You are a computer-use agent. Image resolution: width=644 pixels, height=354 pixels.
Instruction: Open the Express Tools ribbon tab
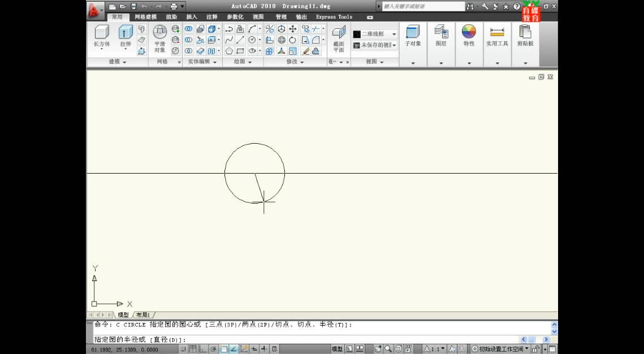pos(334,17)
